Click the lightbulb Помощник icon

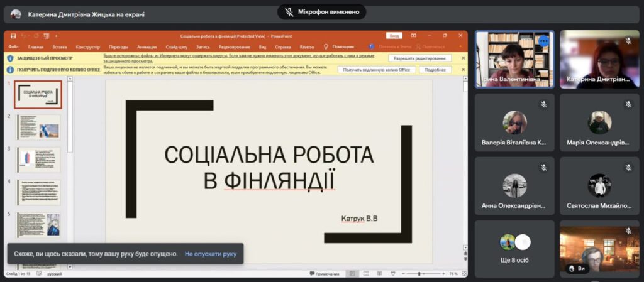point(326,46)
